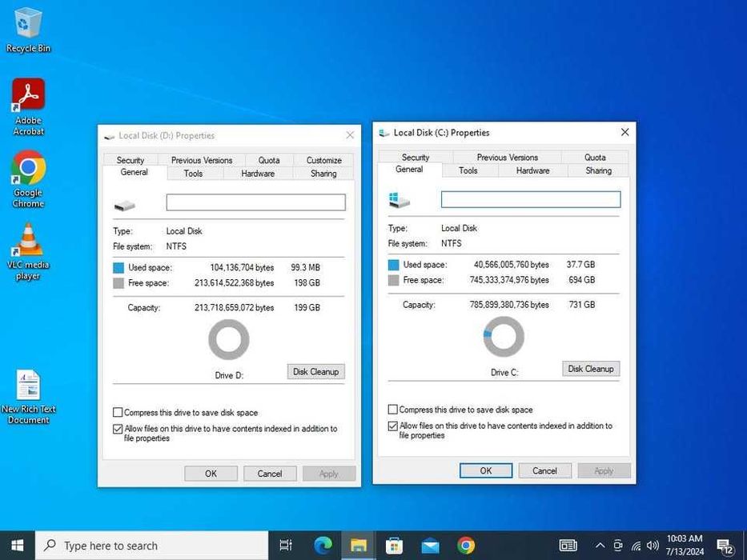Open the Quota tab in C: Properties

click(595, 157)
